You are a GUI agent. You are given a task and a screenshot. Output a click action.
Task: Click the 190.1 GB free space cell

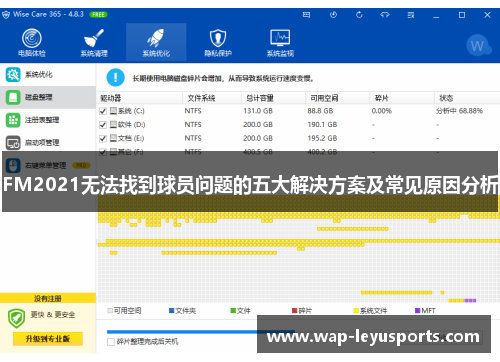(322, 125)
